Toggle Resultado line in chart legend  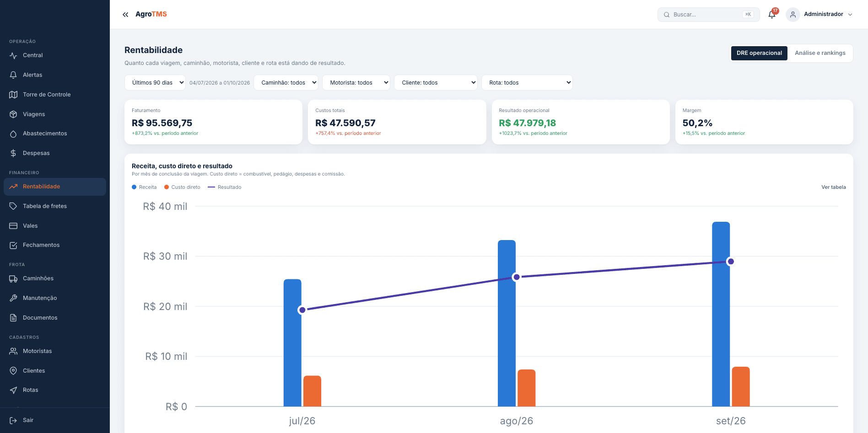[224, 187]
